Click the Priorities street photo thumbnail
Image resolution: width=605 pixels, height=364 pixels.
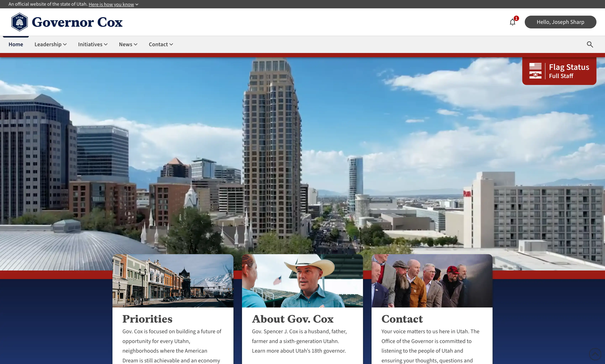[x=173, y=281]
